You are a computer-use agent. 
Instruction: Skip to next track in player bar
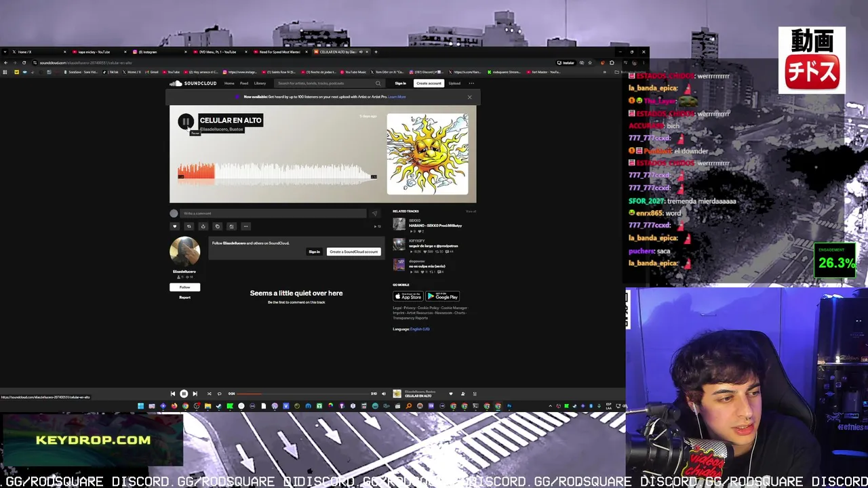195,394
